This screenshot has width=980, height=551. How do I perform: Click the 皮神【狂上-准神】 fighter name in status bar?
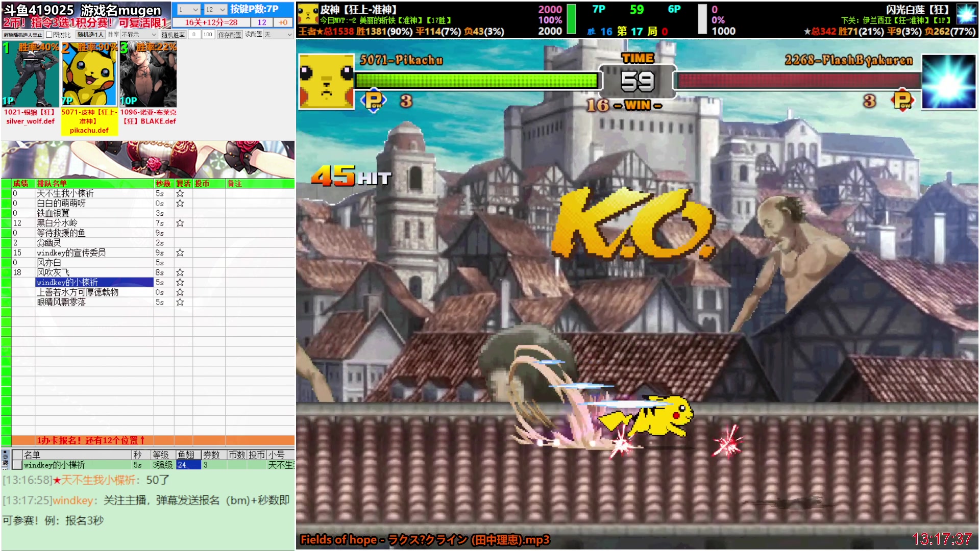pos(358,10)
